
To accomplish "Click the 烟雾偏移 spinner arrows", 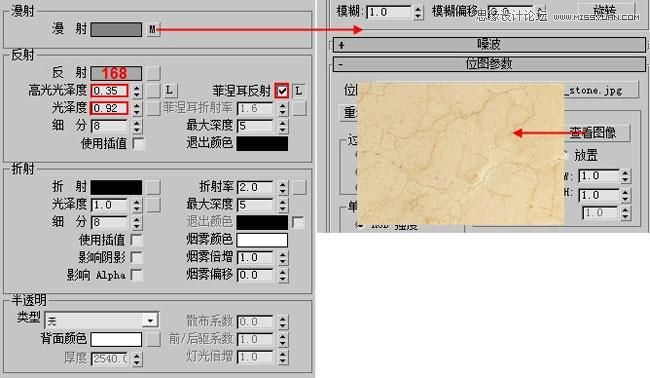I will point(283,275).
